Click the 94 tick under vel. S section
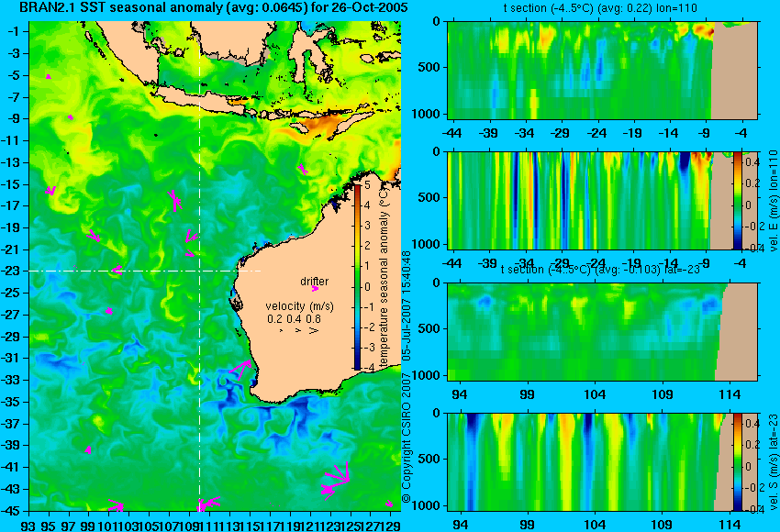 click(x=460, y=525)
